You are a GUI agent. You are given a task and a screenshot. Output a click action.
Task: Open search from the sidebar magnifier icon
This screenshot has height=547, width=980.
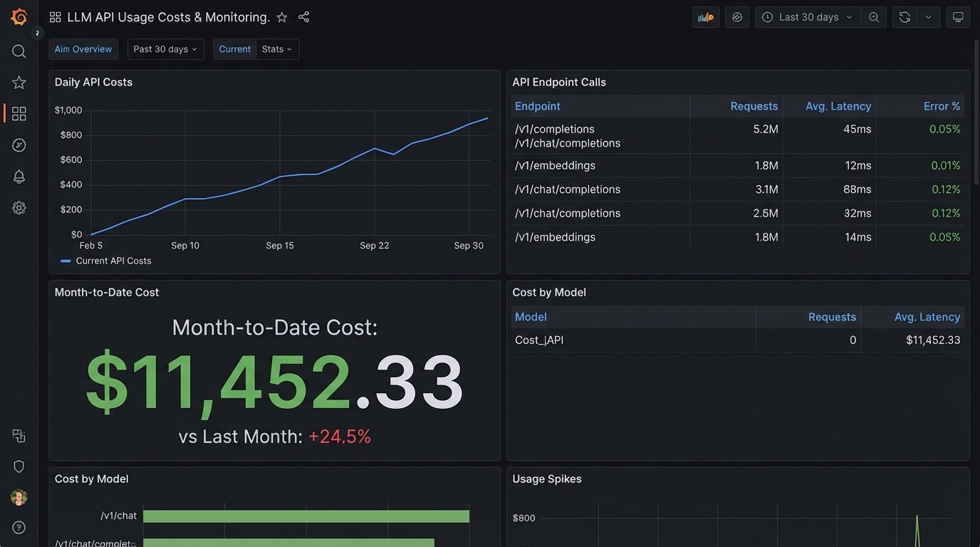coord(19,51)
